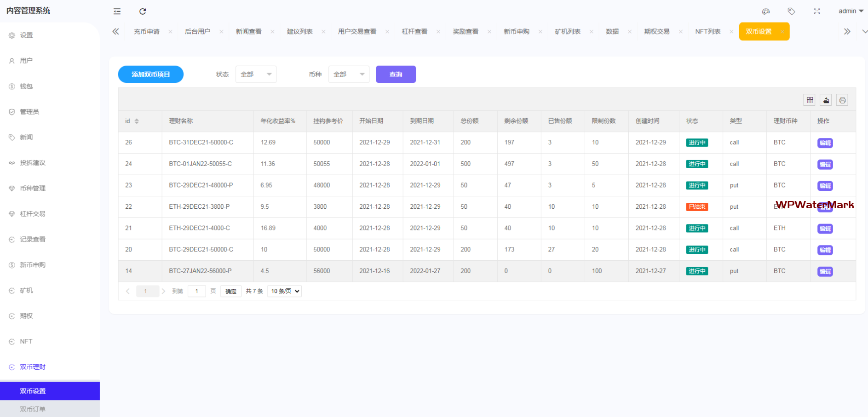The width and height of the screenshot is (868, 417).
Task: Sort the table by id column
Action: click(x=137, y=121)
